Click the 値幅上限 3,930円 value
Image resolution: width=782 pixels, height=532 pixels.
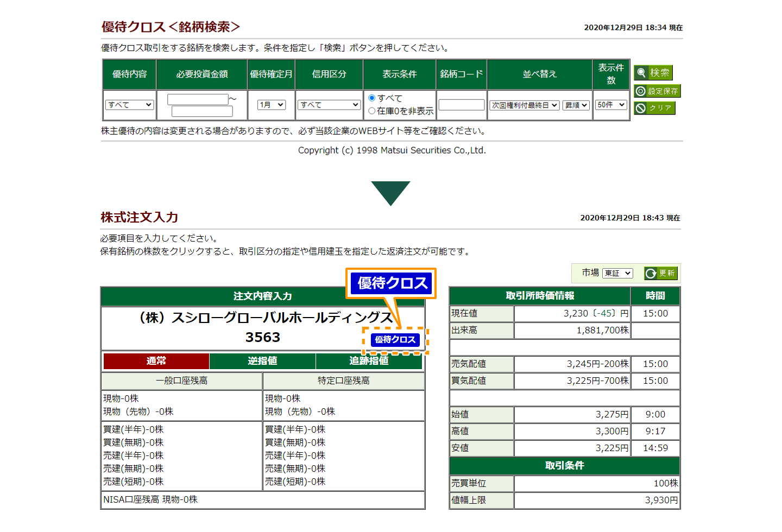(661, 500)
